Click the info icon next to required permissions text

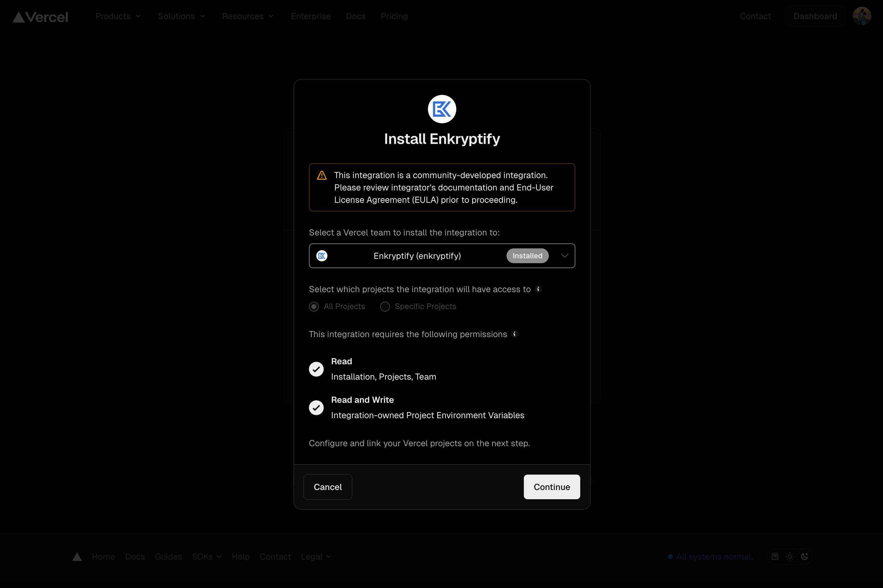click(514, 334)
